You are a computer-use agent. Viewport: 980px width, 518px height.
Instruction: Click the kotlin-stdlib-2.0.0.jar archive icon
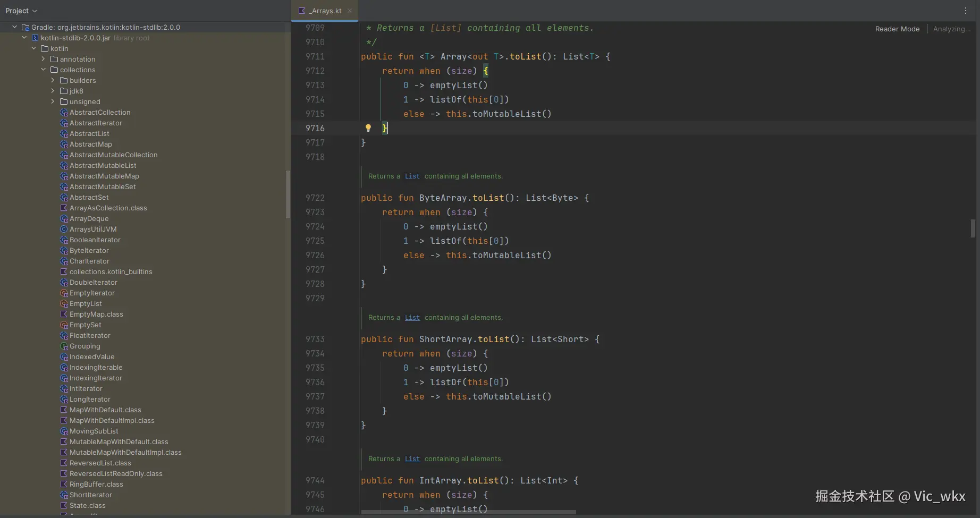coord(35,38)
